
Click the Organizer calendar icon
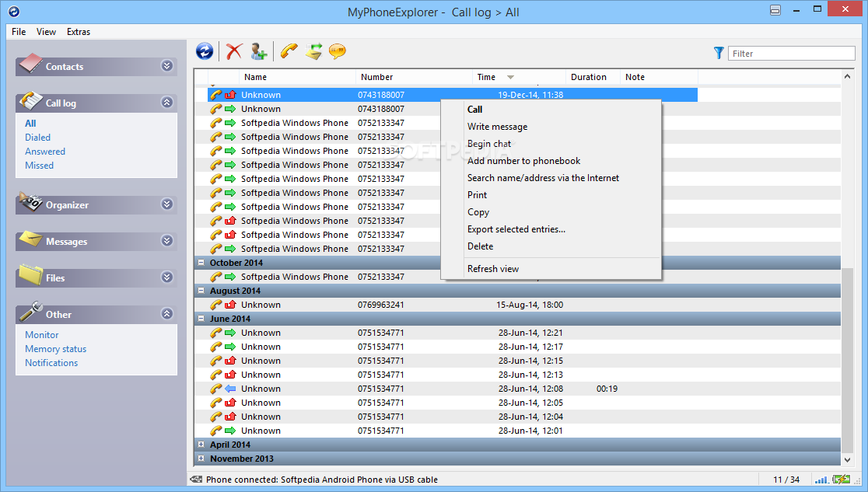tap(30, 202)
